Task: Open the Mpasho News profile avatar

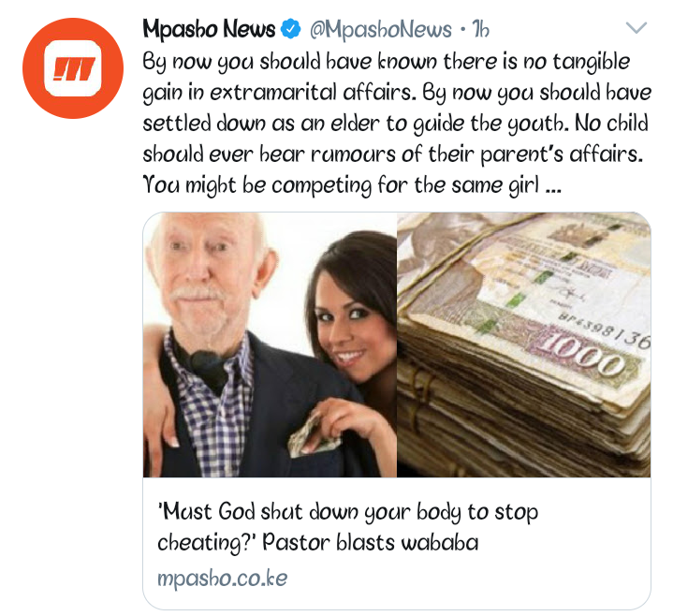Action: 73,67
